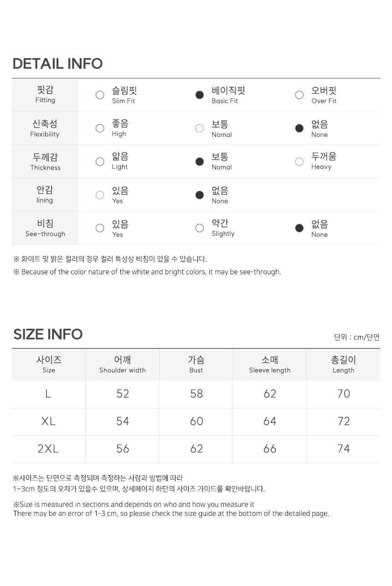
Task: Click the Fitting row label
Action: 45,94
